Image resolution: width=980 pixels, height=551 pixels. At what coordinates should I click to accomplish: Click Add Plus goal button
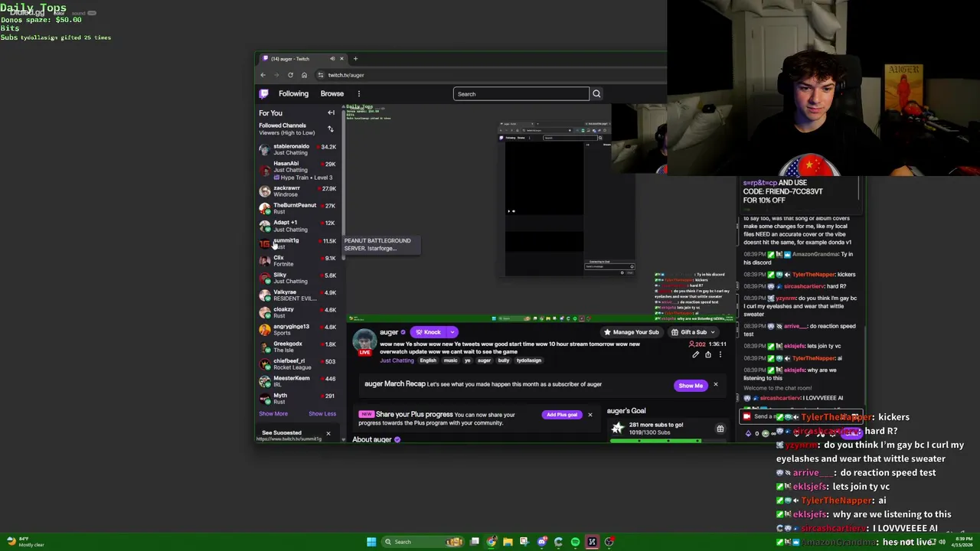(561, 415)
